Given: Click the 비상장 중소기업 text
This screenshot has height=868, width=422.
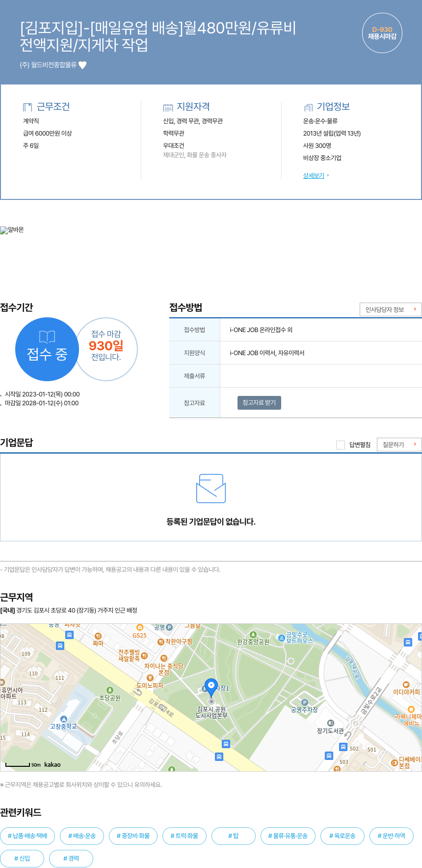Looking at the screenshot, I should click(322, 158).
